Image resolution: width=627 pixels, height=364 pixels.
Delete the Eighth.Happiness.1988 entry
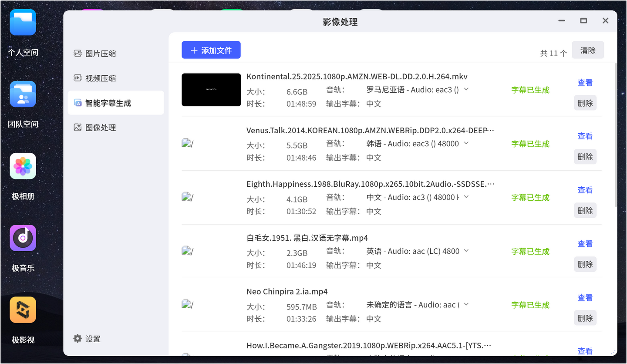pyautogui.click(x=585, y=211)
